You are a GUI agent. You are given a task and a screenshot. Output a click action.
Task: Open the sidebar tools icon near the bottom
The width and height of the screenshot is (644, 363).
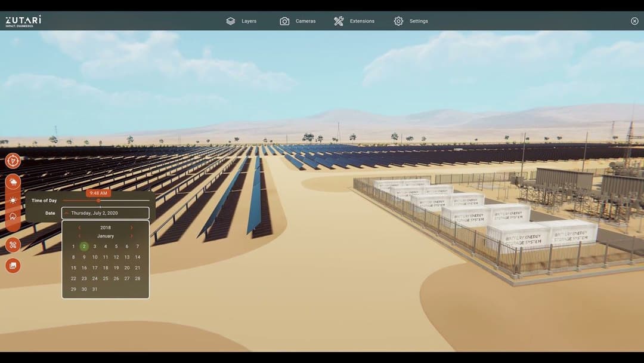[x=13, y=244]
